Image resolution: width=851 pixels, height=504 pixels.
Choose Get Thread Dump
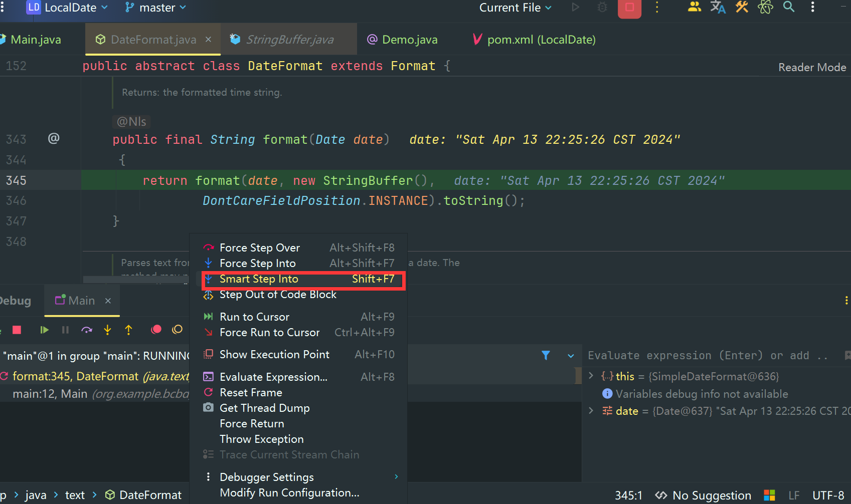[x=299, y=408]
